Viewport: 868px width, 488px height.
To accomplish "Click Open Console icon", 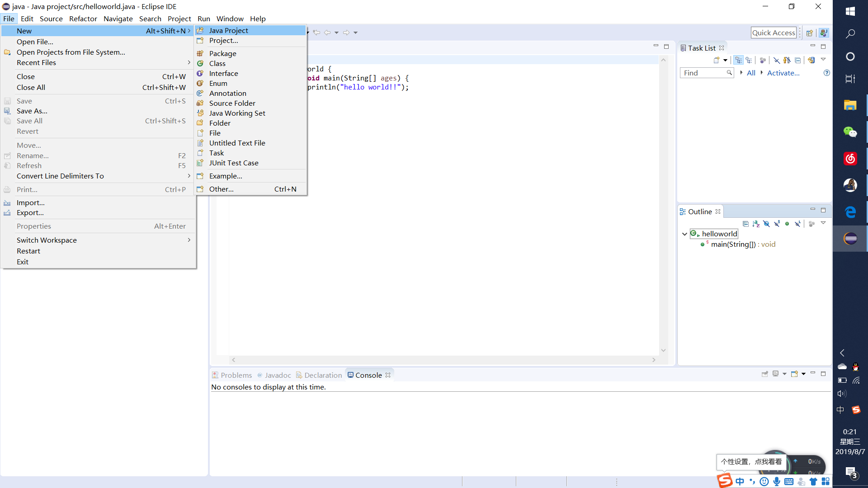I will 794,374.
